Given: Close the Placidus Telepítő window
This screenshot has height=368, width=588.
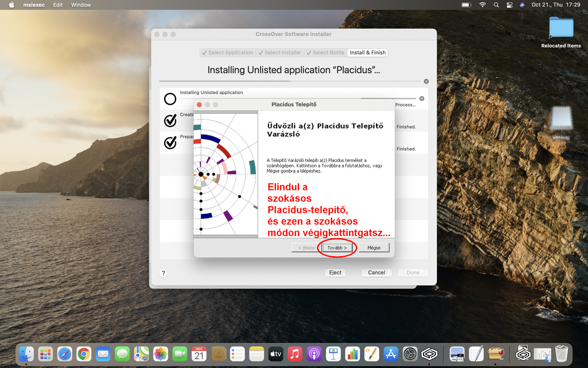Looking at the screenshot, I should click(x=199, y=104).
